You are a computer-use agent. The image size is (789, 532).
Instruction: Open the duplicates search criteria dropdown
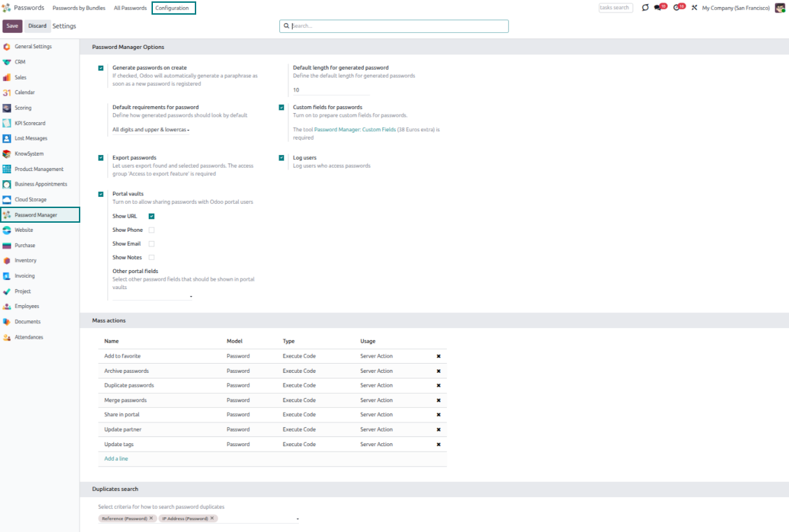tap(297, 519)
